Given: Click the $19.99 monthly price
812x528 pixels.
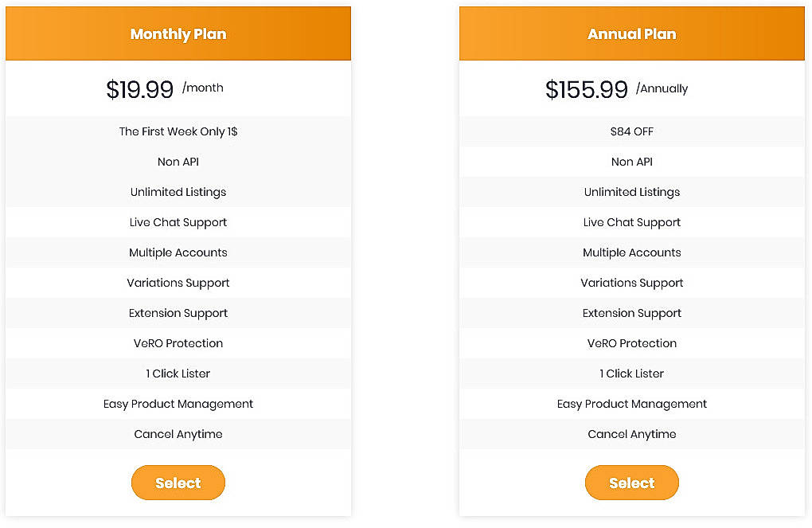Looking at the screenshot, I should pyautogui.click(x=140, y=89).
